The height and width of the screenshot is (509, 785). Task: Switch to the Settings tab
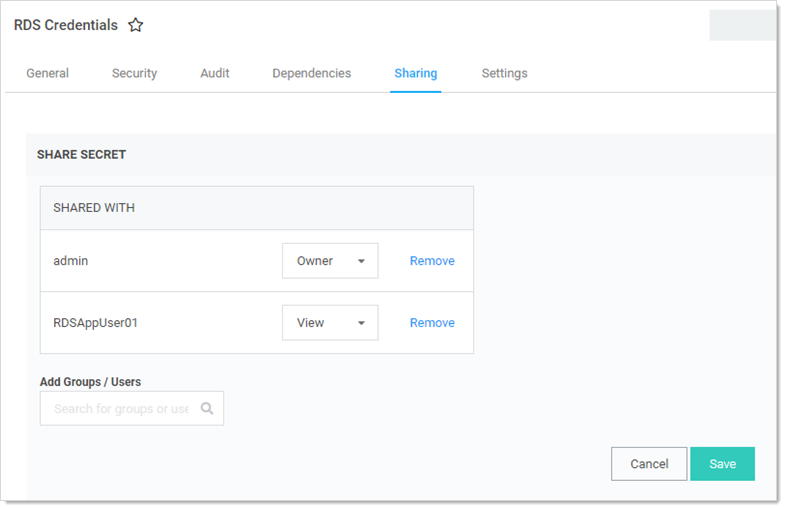(504, 73)
